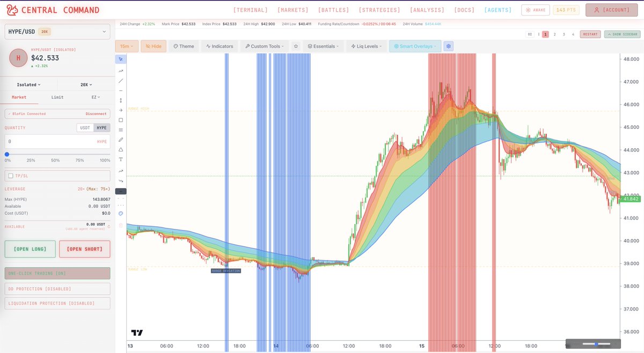Click the star favorites icon in toolbar
Screen dimensions: 644x353
295,46
